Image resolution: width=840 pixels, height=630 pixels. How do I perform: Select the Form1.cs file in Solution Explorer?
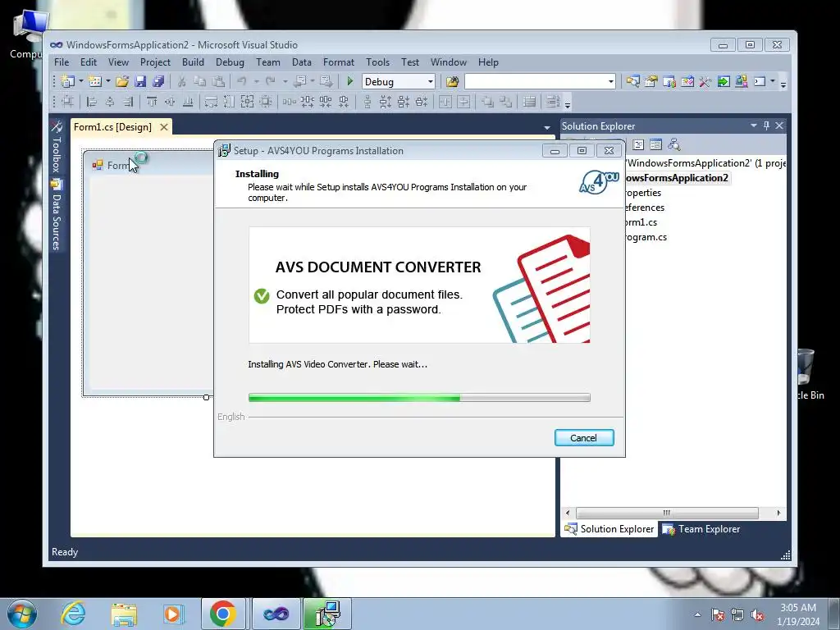click(x=641, y=221)
